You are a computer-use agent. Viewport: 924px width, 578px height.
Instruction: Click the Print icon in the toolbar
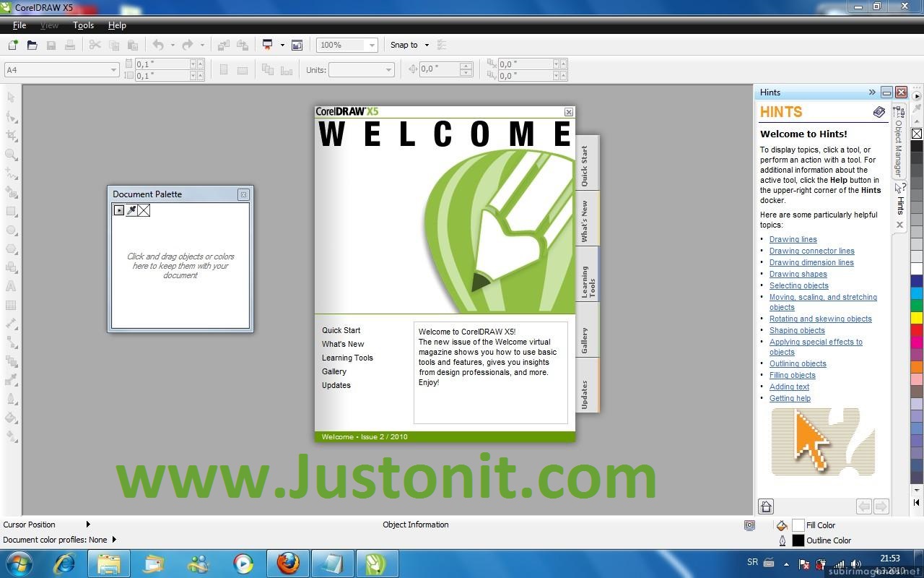(x=70, y=45)
